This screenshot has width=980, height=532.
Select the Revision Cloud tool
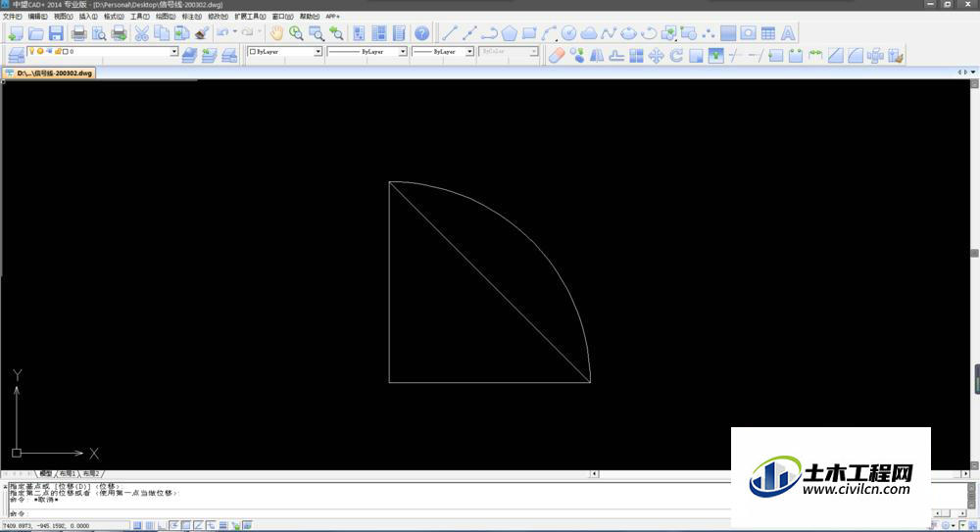coord(589,33)
